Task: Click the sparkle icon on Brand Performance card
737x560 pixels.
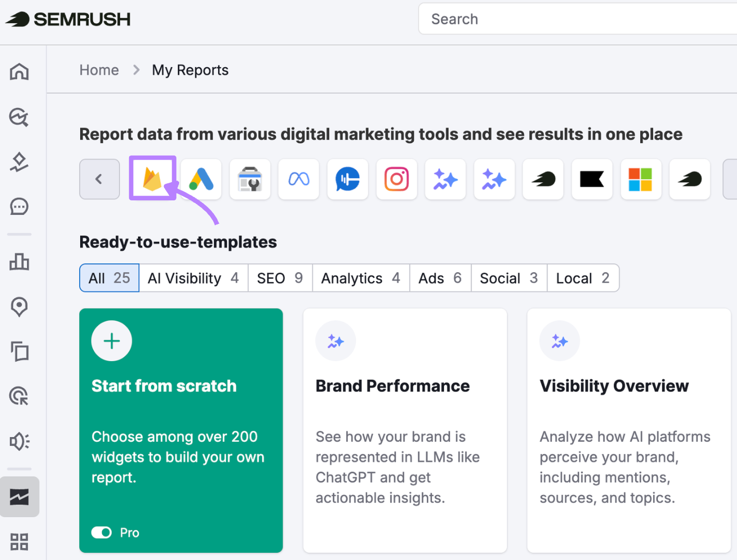Action: pos(336,341)
